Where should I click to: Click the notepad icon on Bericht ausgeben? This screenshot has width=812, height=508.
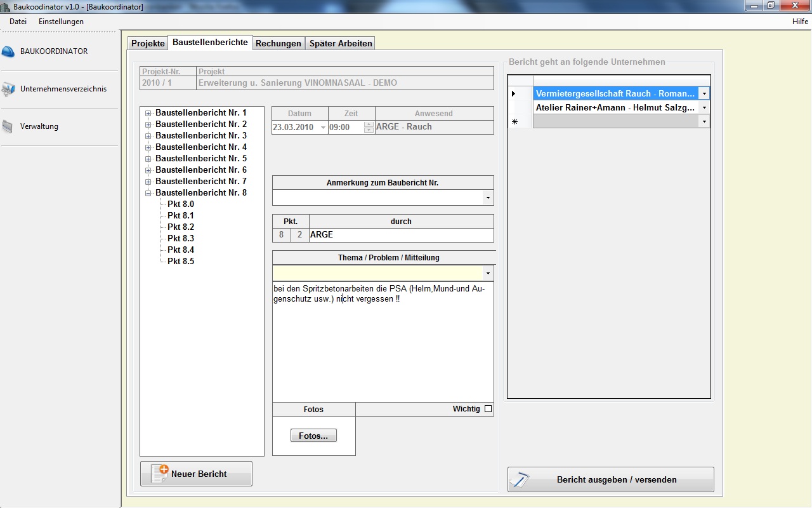pyautogui.click(x=520, y=480)
